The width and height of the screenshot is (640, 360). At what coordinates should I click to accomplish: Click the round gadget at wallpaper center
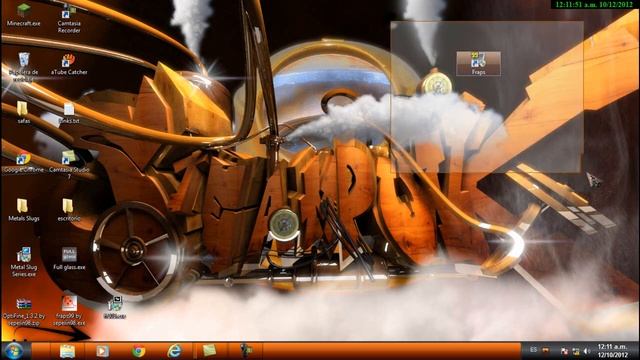284,224
